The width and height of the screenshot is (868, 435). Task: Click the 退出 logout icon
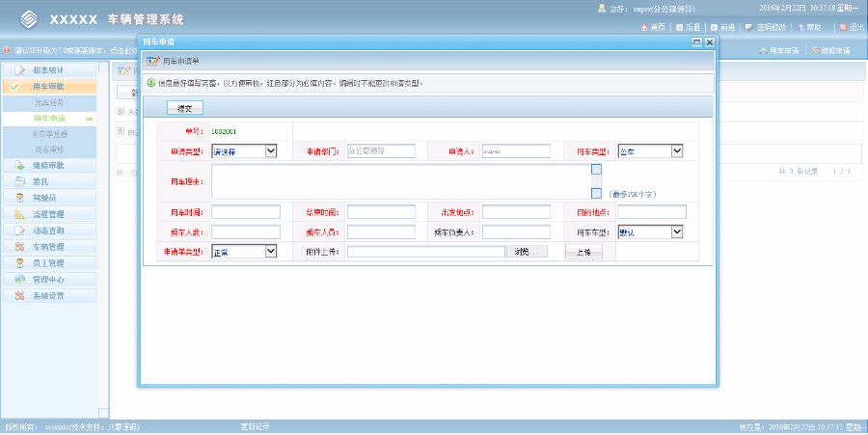click(x=843, y=27)
